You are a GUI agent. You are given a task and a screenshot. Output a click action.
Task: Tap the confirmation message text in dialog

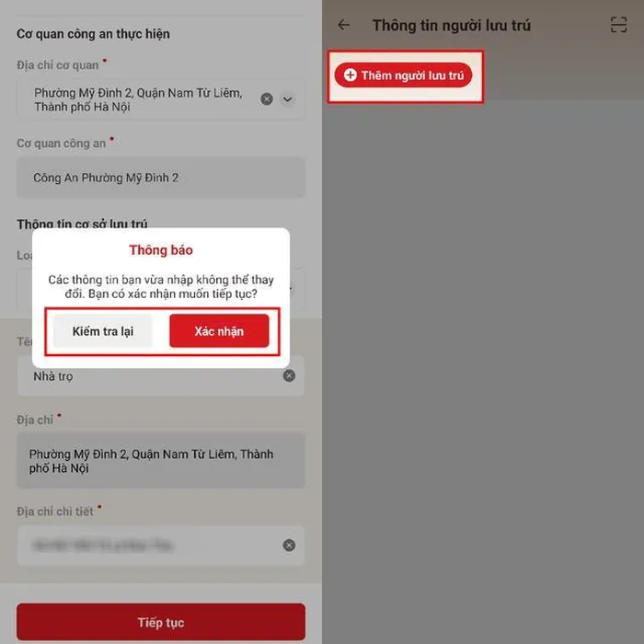click(161, 287)
